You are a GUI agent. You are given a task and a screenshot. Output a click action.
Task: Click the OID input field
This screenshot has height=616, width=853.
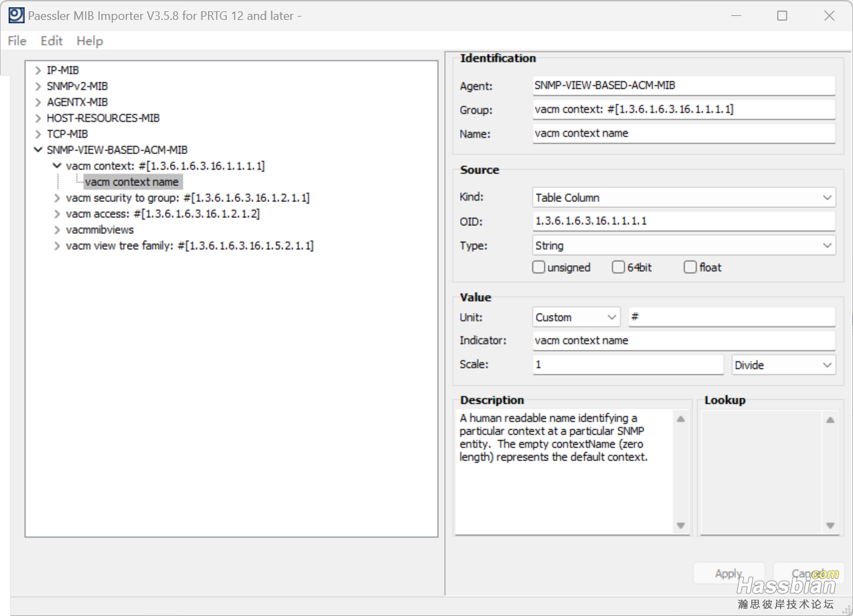tap(683, 221)
